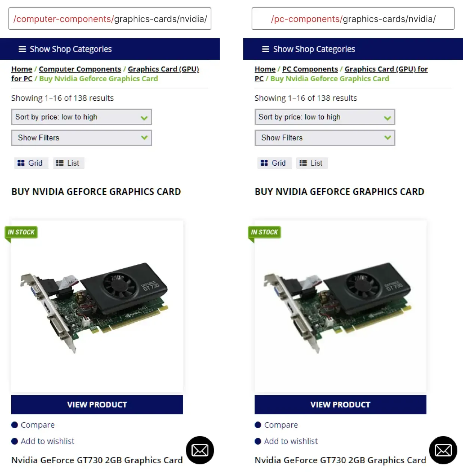Open the left Show Shop Categories hamburger icon
Viewport: 463px width, 476px height.
[23, 49]
